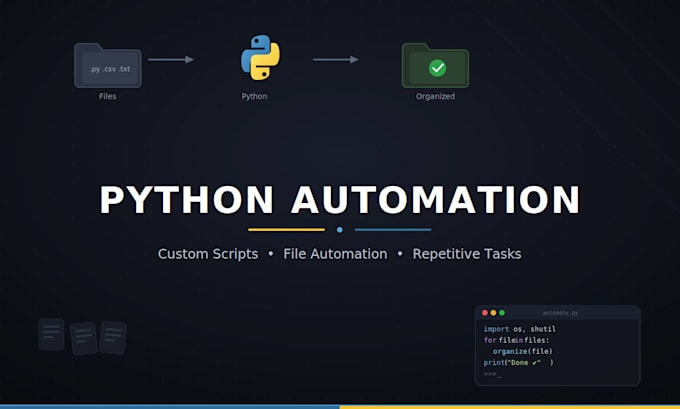Click the "Custom Scripts" text
The height and width of the screenshot is (409, 680).
point(208,254)
